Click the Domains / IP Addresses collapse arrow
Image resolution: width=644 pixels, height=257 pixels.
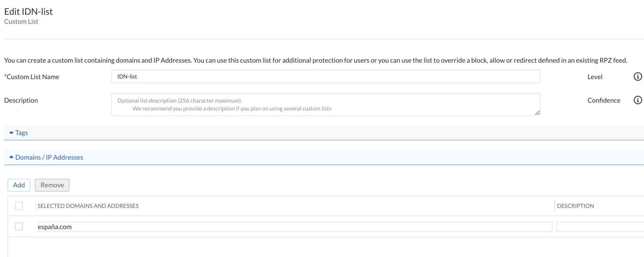tap(11, 157)
